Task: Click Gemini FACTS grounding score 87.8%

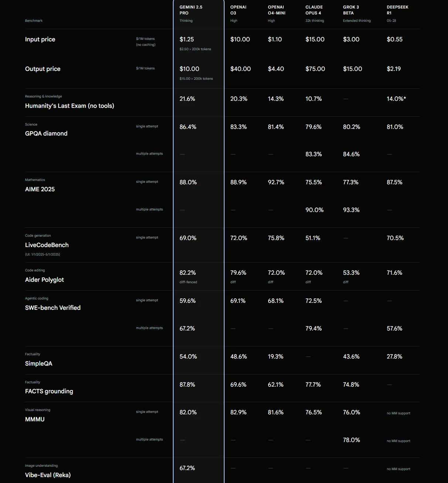Action: coord(187,384)
